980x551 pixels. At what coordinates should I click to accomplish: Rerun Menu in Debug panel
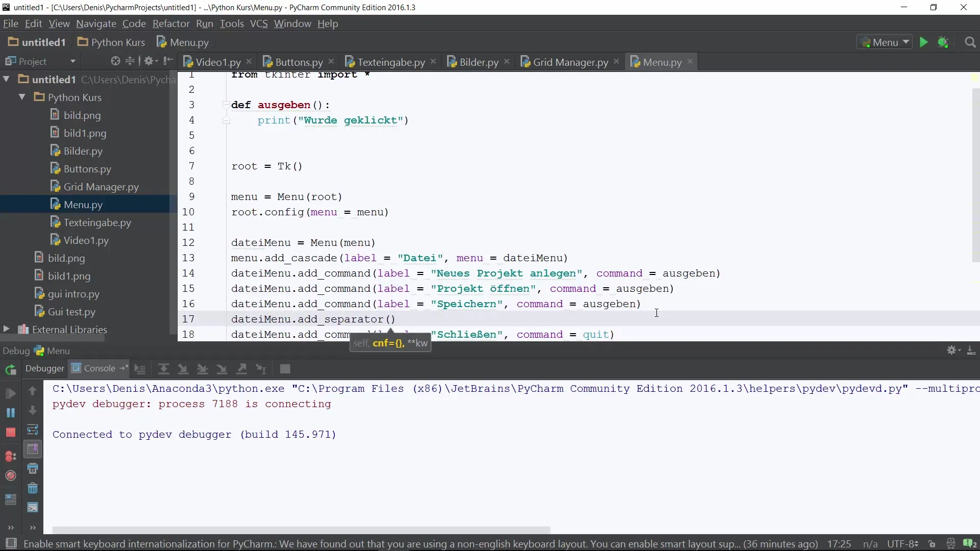(11, 370)
